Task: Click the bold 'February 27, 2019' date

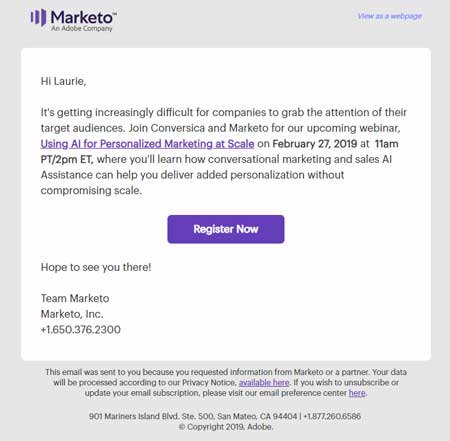Action: (315, 144)
